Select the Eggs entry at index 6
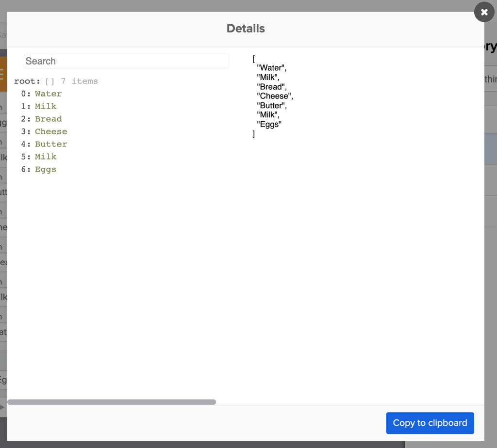The width and height of the screenshot is (497, 448). tap(46, 170)
